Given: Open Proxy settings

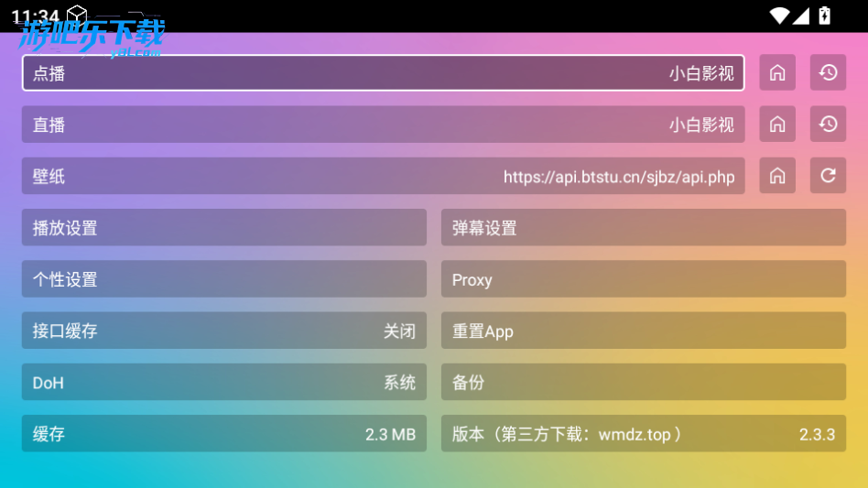Looking at the screenshot, I should pos(644,279).
